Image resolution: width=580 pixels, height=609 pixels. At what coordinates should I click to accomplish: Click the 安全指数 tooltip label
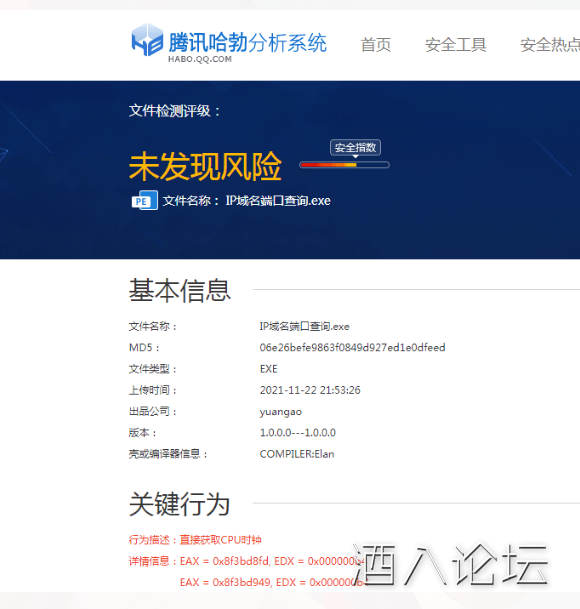355,148
